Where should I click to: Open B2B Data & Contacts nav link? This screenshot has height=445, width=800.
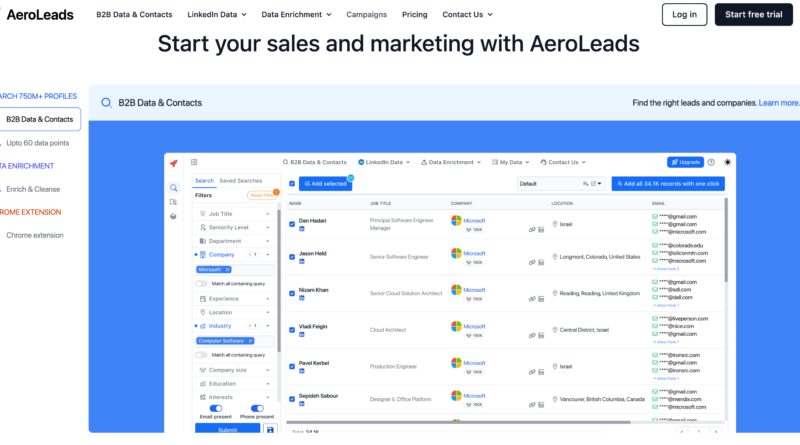tap(134, 14)
